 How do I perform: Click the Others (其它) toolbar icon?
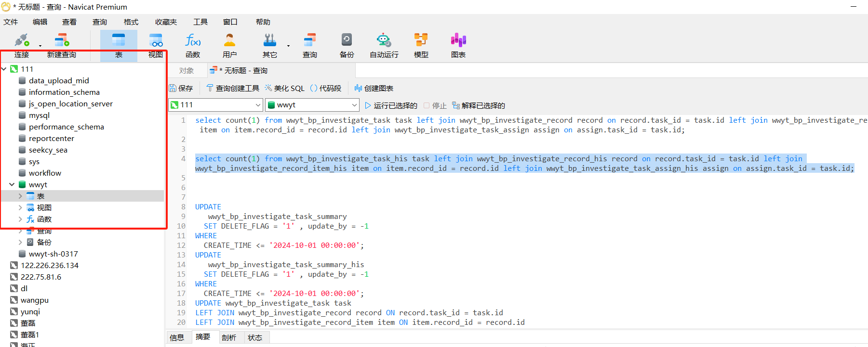click(x=270, y=45)
